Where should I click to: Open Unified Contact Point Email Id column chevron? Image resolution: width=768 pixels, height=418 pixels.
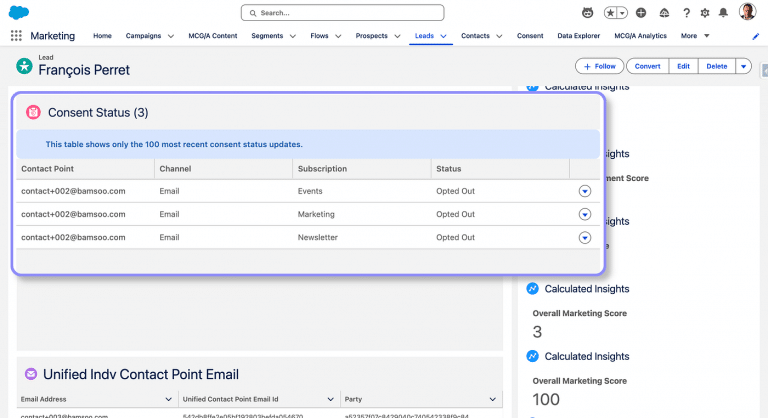[x=331, y=399]
